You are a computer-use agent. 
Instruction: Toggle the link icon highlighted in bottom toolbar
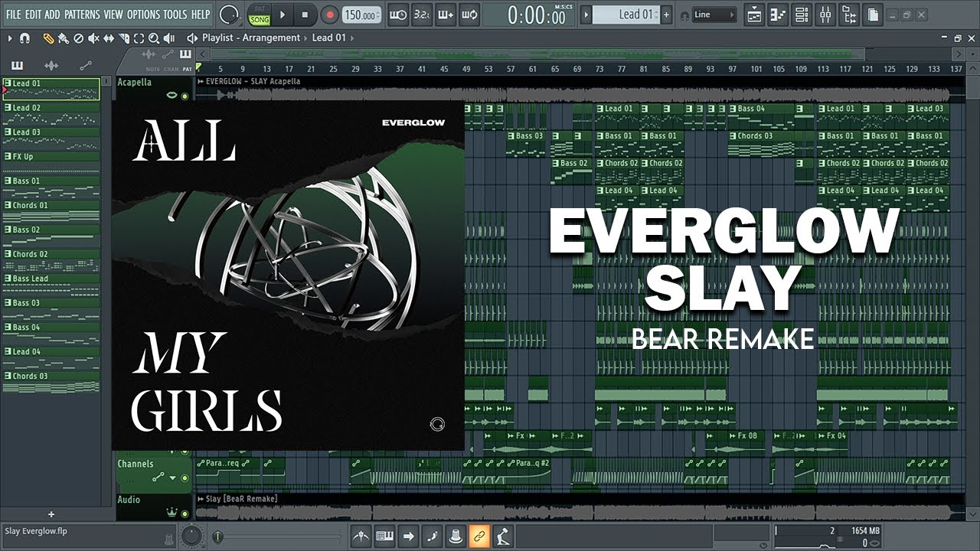[479, 536]
